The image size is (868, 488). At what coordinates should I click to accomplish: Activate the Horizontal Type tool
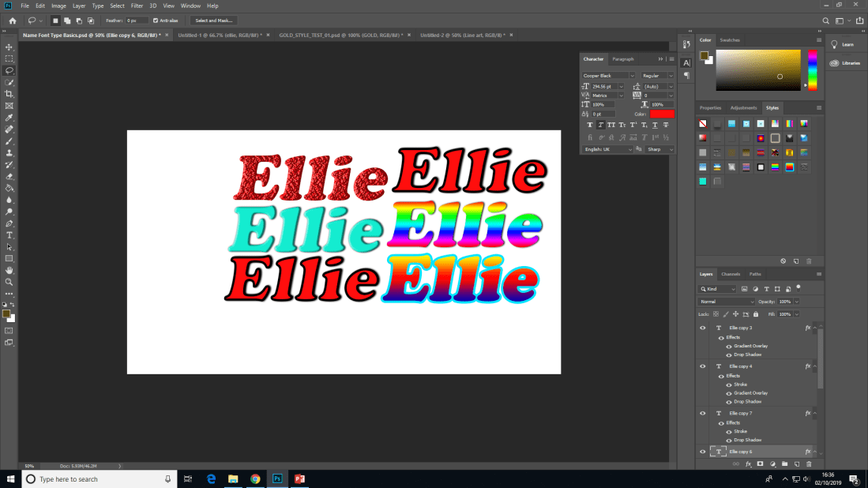coord(9,235)
